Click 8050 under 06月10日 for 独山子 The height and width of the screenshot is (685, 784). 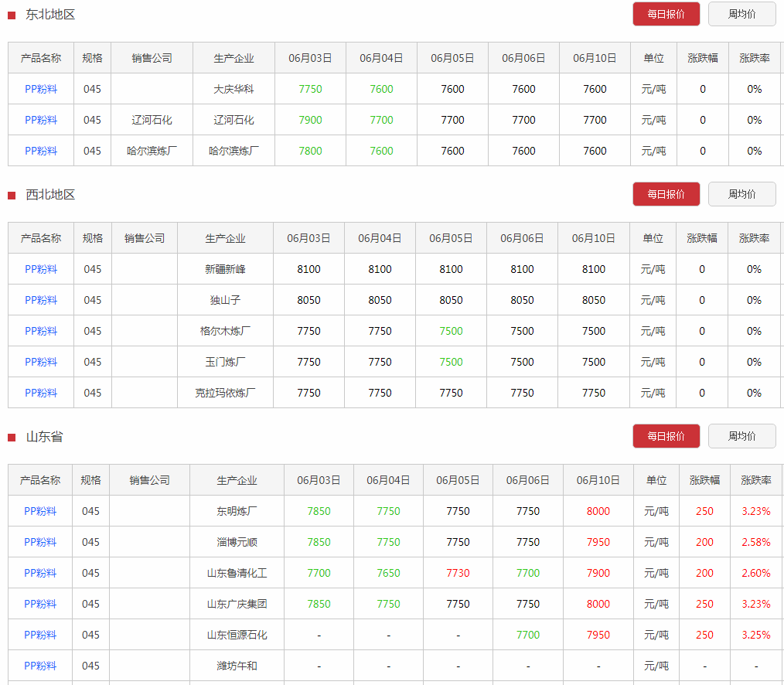click(594, 300)
